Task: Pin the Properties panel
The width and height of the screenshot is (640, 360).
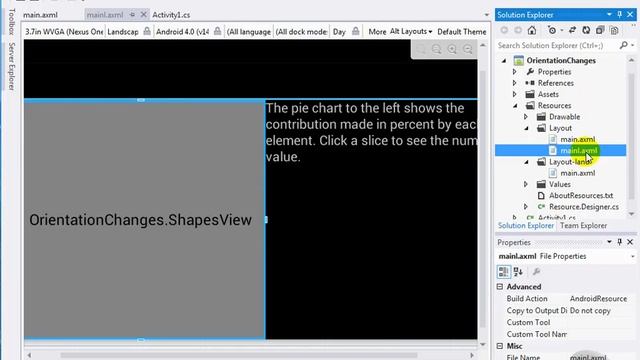Action: [x=620, y=242]
